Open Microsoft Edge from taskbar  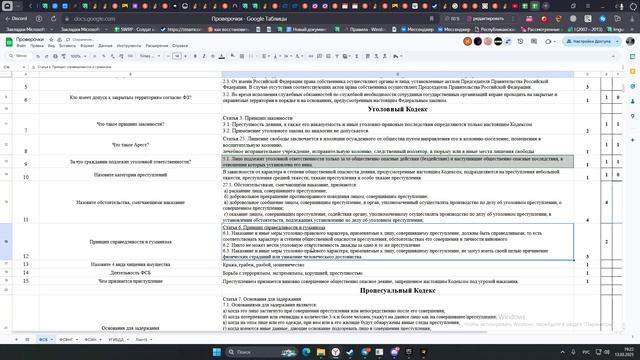pyautogui.click(x=306, y=352)
